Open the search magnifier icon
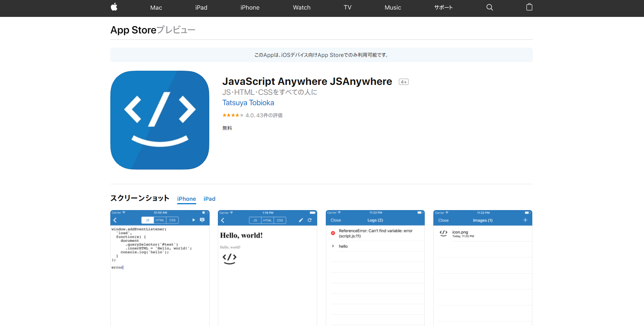The image size is (644, 326). tap(490, 7)
